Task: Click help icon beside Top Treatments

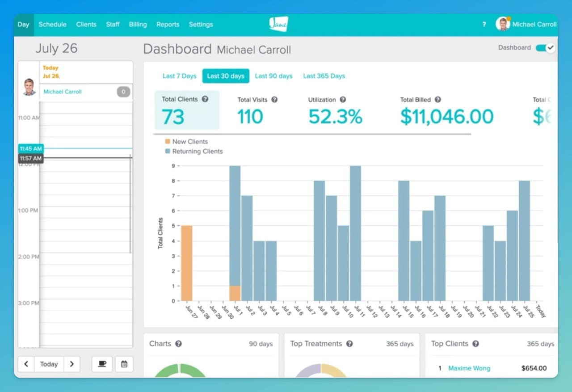Action: 349,344
